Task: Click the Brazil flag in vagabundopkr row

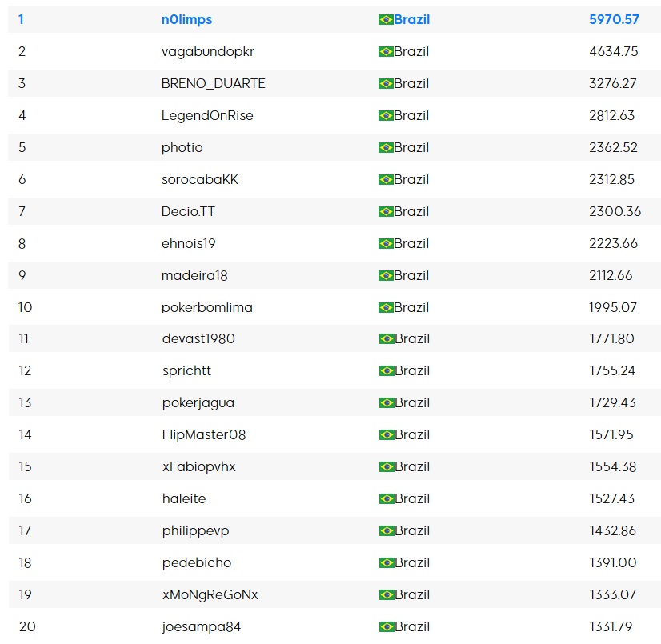Action: point(385,52)
